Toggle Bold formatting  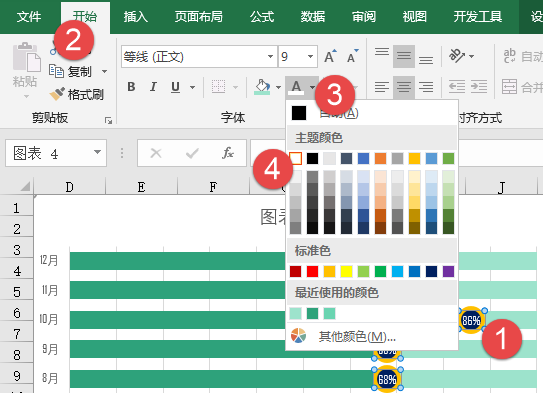click(x=131, y=87)
